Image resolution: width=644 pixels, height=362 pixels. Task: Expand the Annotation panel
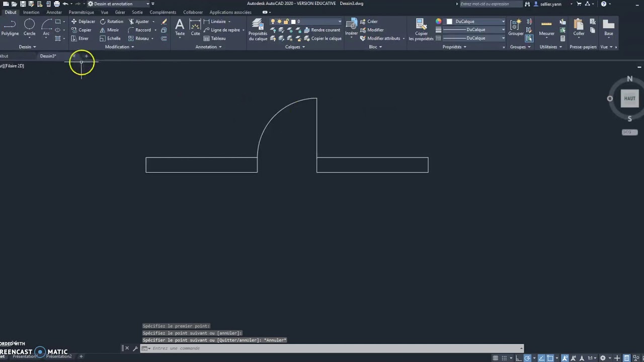click(209, 47)
